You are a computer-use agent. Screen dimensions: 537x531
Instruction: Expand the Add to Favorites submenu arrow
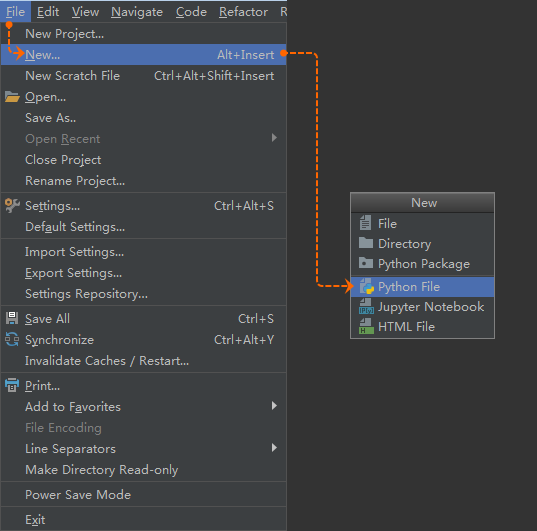(x=274, y=406)
